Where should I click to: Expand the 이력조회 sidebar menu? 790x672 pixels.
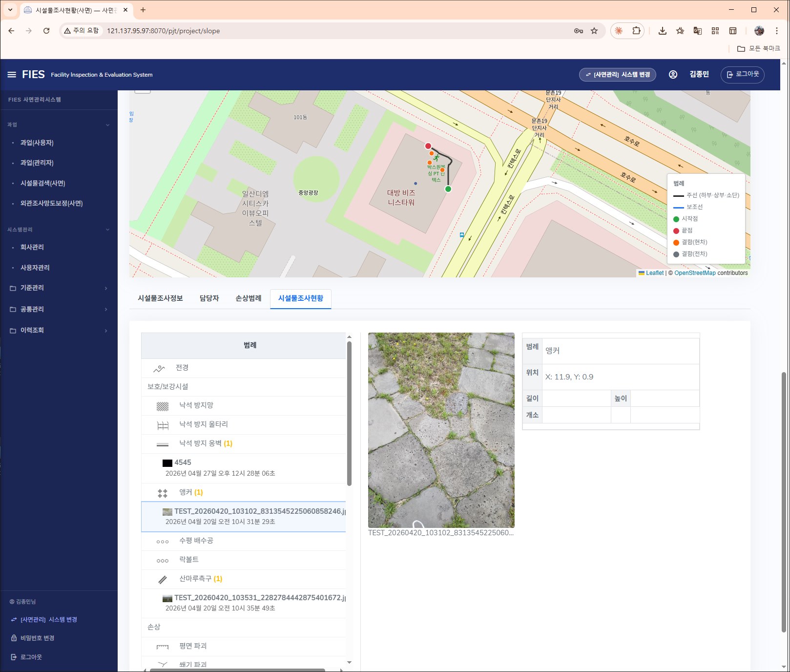tap(59, 331)
